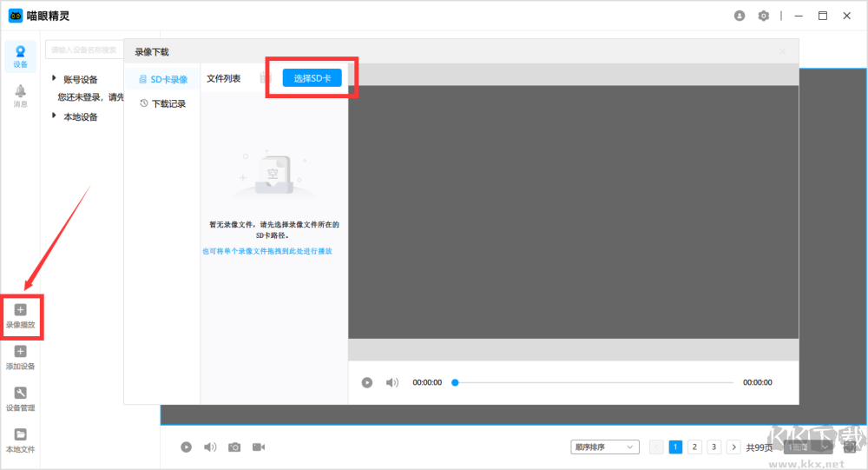Screen dimensions: 868x470
Task: Click start time 00:00:00 beside the volume icon
Action: (x=427, y=382)
